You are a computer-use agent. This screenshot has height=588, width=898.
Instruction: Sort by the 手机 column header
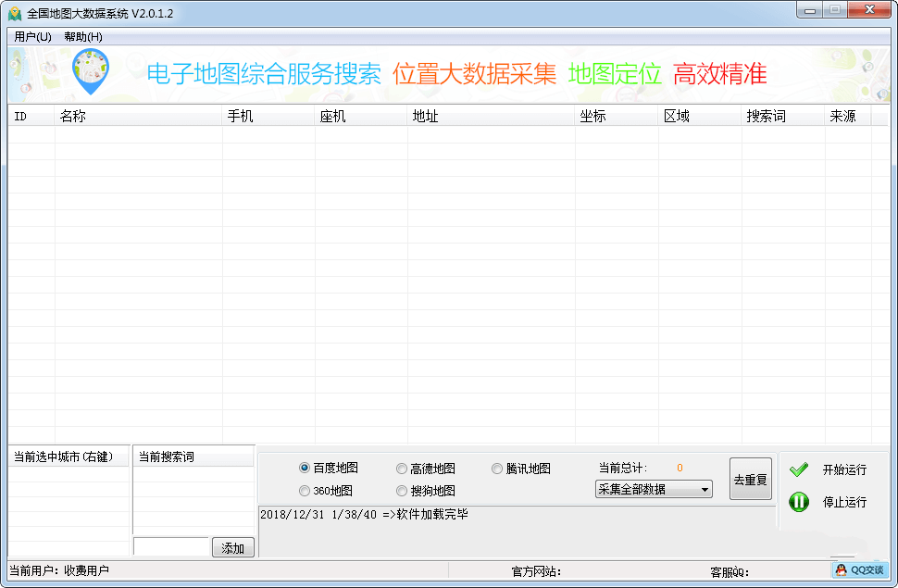[268, 116]
